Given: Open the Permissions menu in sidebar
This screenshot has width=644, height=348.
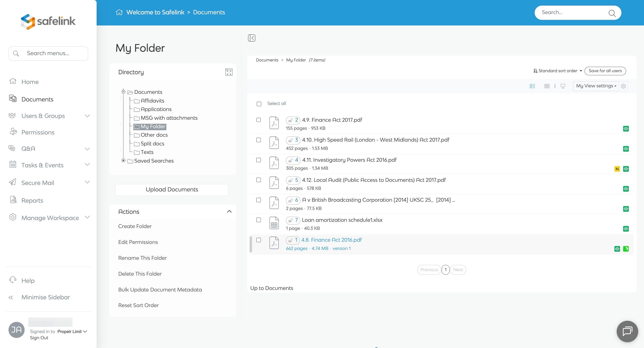Looking at the screenshot, I should pos(38,132).
